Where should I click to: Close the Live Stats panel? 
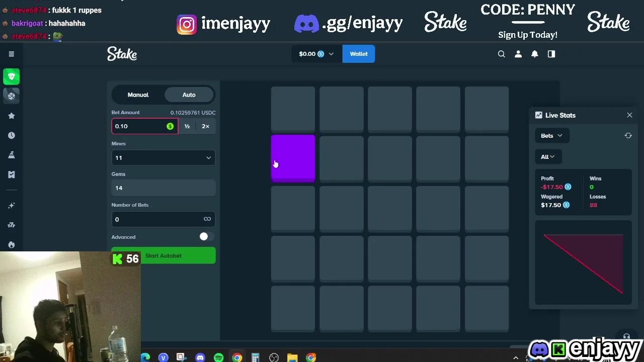[629, 115]
